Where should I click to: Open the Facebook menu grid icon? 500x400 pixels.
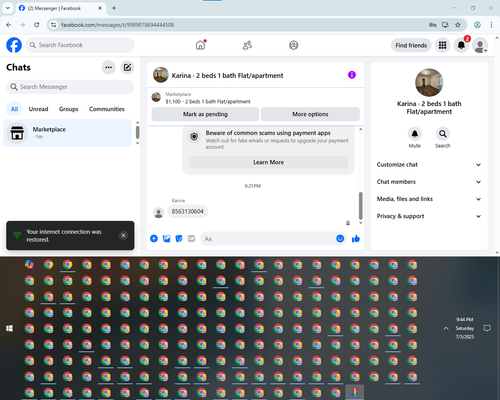(442, 45)
